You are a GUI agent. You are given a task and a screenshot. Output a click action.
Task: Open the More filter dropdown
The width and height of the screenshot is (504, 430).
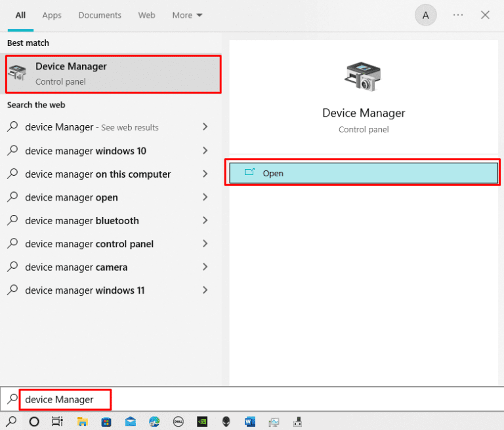187,15
